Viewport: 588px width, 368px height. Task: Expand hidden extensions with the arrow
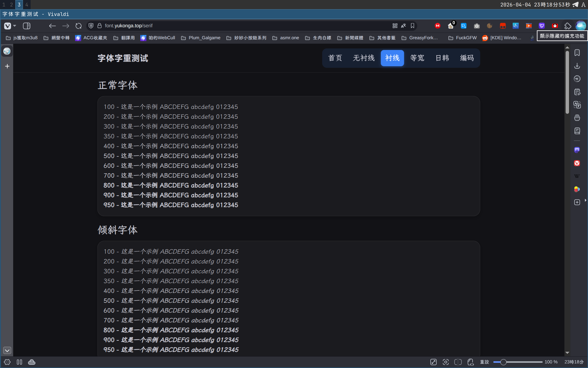(x=568, y=26)
